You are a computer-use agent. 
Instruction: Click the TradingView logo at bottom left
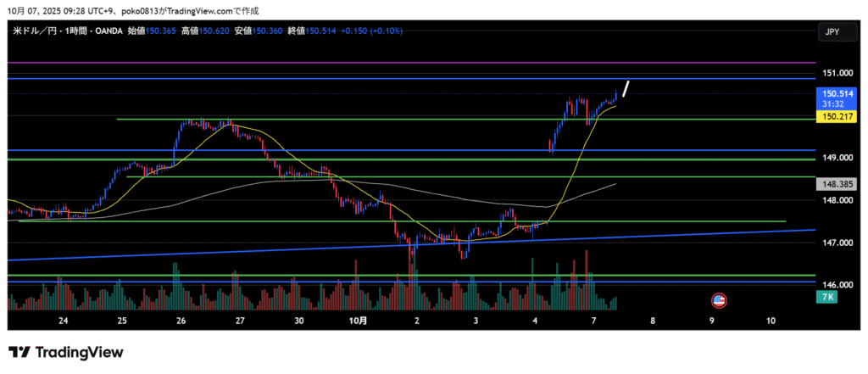(66, 352)
